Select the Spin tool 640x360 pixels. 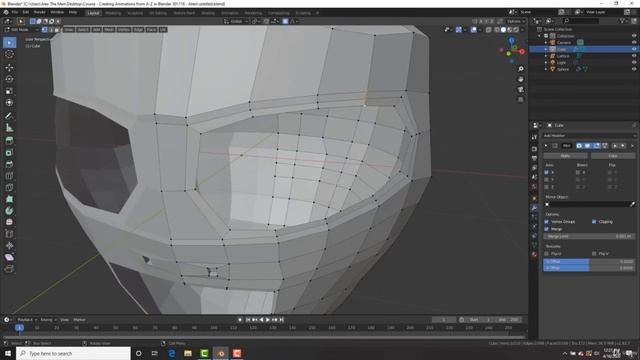[9, 211]
